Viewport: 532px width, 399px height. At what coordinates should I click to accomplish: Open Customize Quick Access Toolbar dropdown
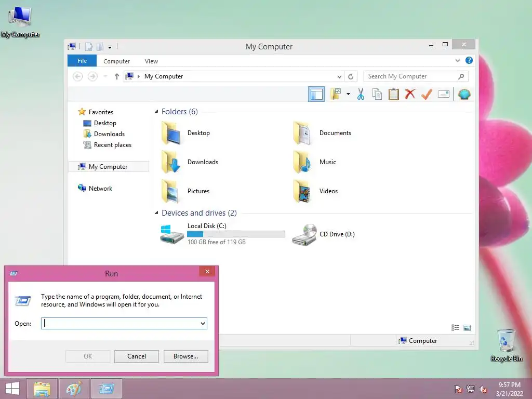click(x=110, y=47)
